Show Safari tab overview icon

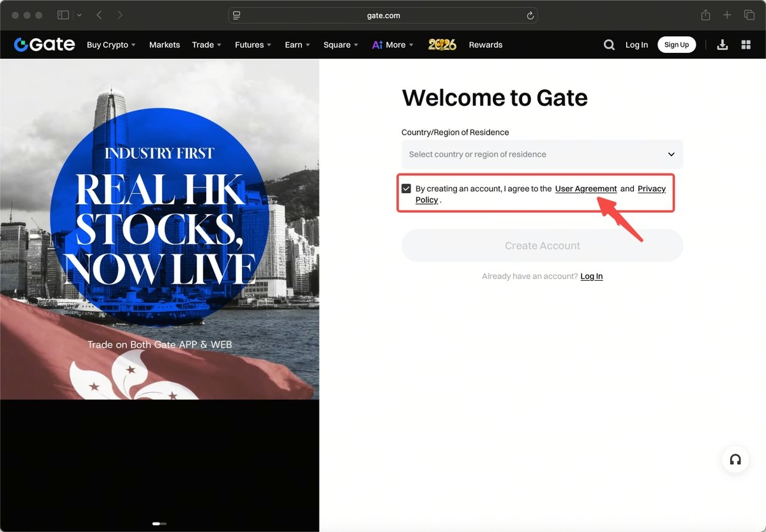[x=749, y=15]
